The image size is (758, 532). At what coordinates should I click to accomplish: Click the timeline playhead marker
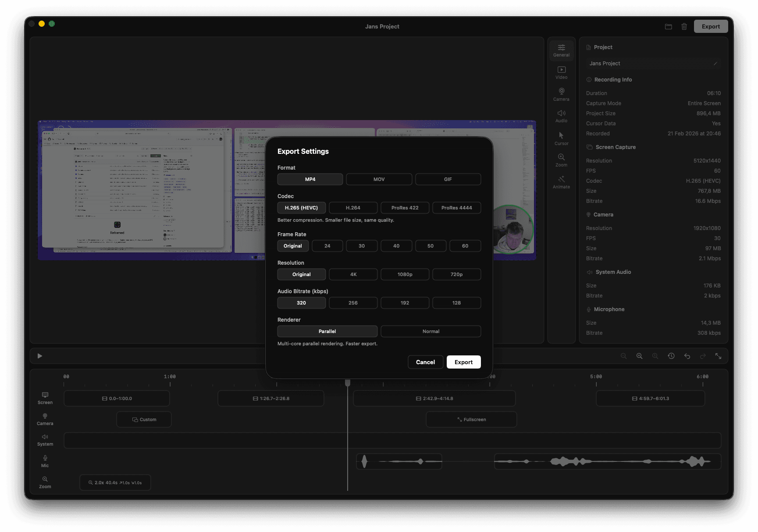click(347, 383)
